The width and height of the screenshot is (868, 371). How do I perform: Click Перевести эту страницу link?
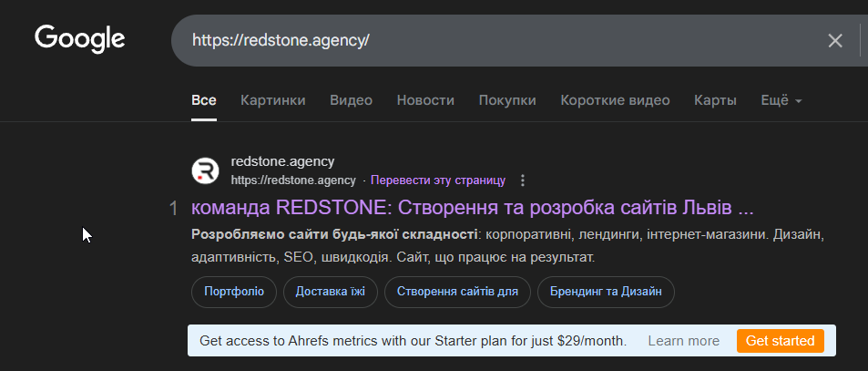438,180
